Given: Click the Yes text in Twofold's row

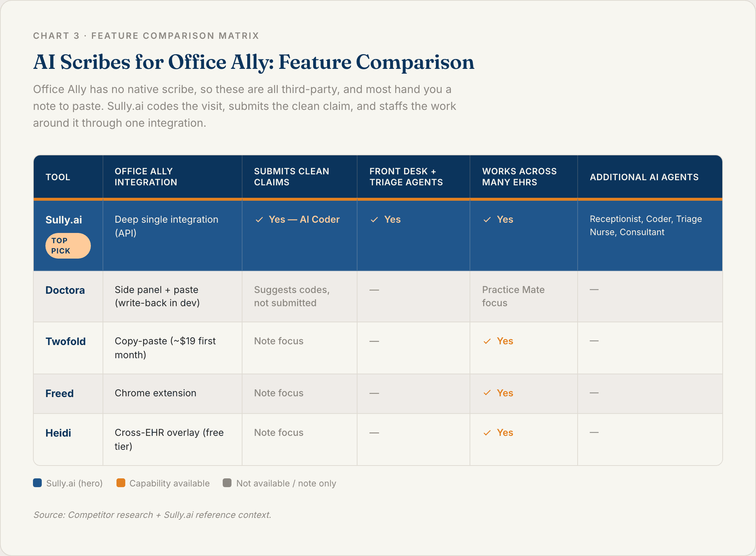Looking at the screenshot, I should 505,341.
